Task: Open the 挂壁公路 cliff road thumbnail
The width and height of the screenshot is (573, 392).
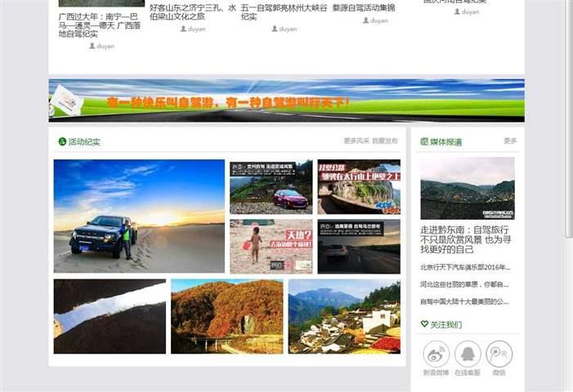Action: click(x=359, y=187)
